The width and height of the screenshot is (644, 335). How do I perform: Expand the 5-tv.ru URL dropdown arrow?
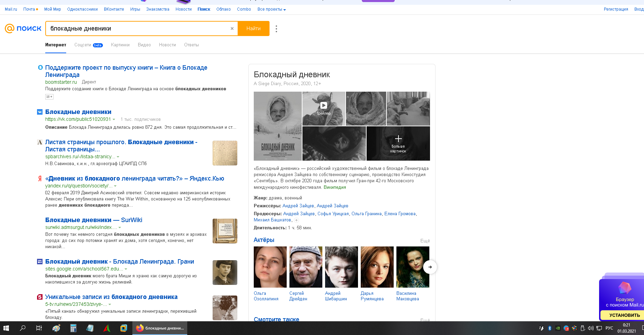tap(110, 304)
